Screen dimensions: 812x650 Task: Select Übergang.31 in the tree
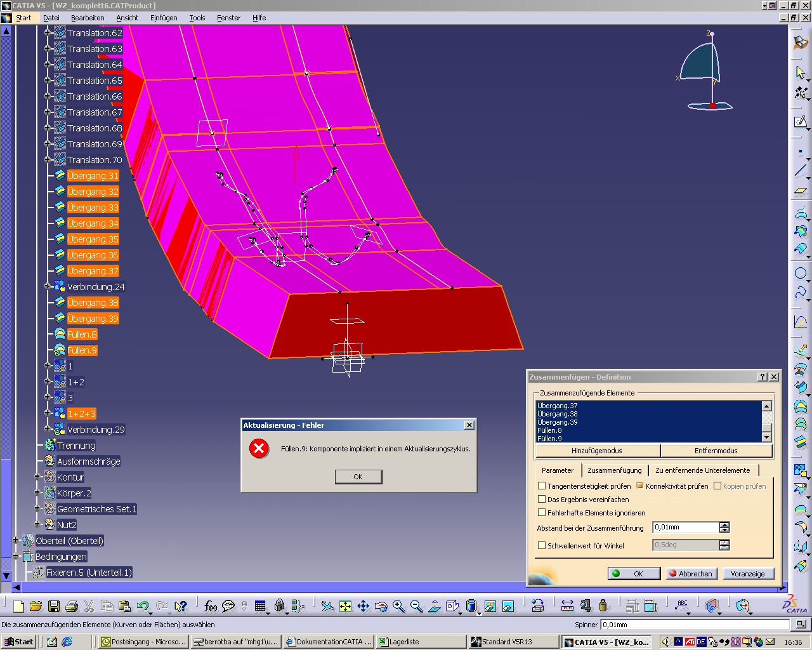(x=93, y=176)
